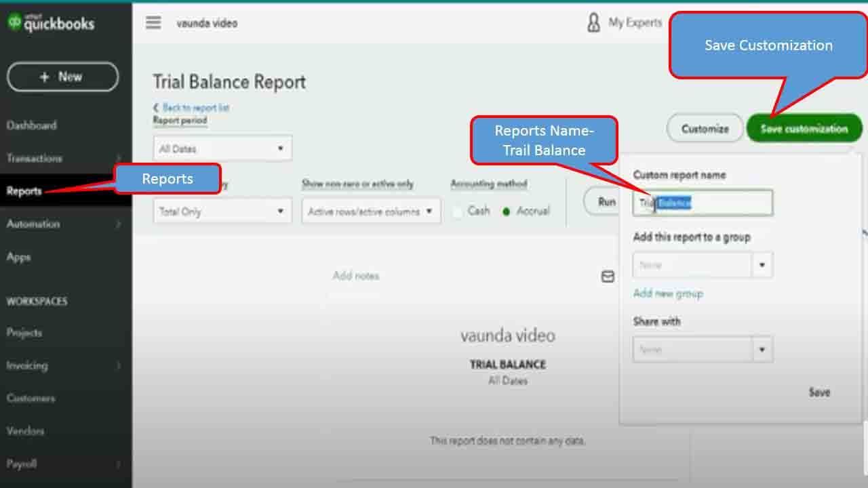Screen dimensions: 868x488
Task: Click the QuickBooks logo
Action: coord(51,23)
